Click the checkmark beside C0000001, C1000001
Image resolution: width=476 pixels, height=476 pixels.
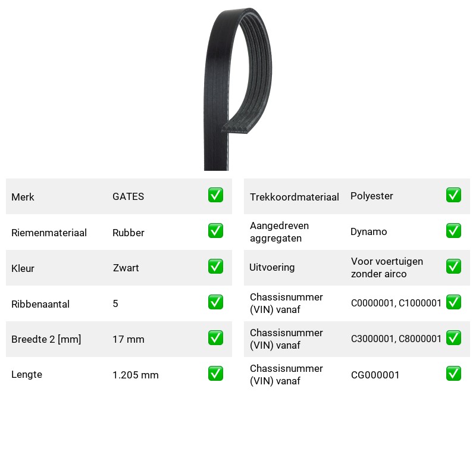453,302
